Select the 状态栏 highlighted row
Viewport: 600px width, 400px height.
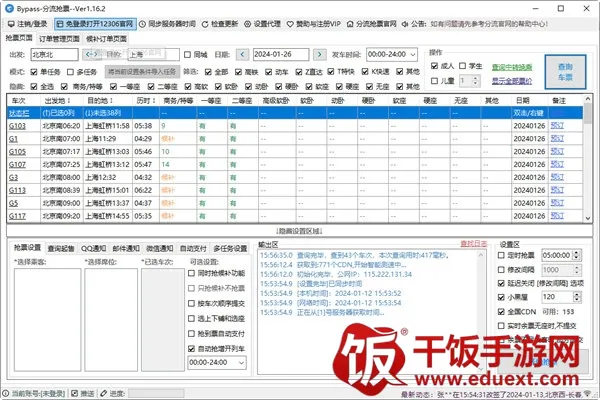pyautogui.click(x=295, y=113)
